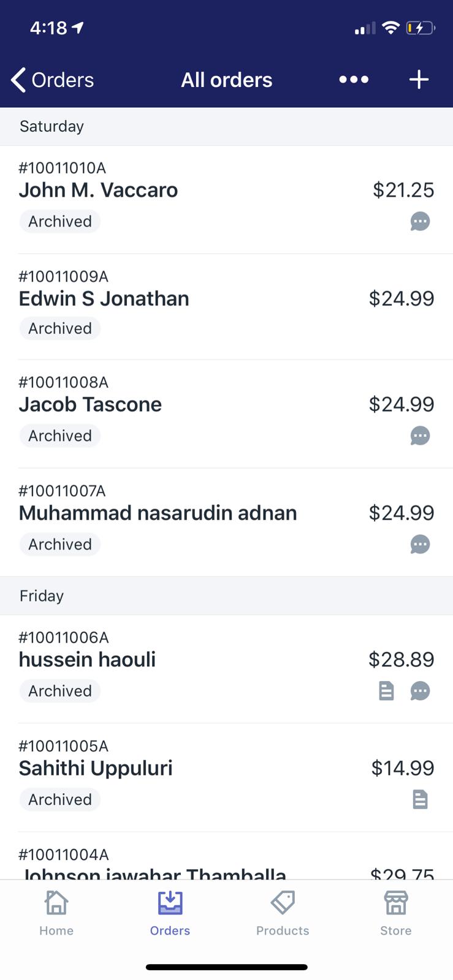Tap the $28.89 total on hussein haouli order
Screen dimensions: 453x980
(401, 660)
